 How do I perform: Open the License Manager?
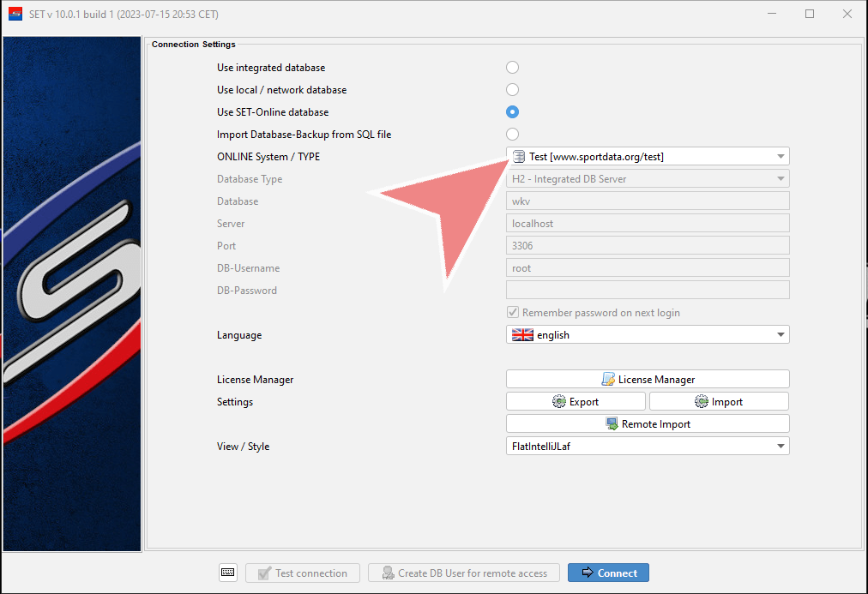tap(648, 379)
